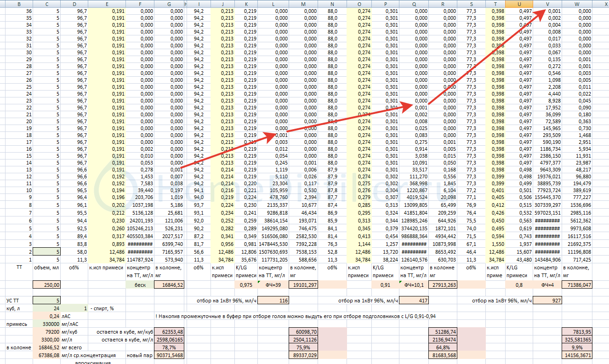Click the total 19101,297 cell
The height and width of the screenshot is (364, 609).
(x=303, y=285)
